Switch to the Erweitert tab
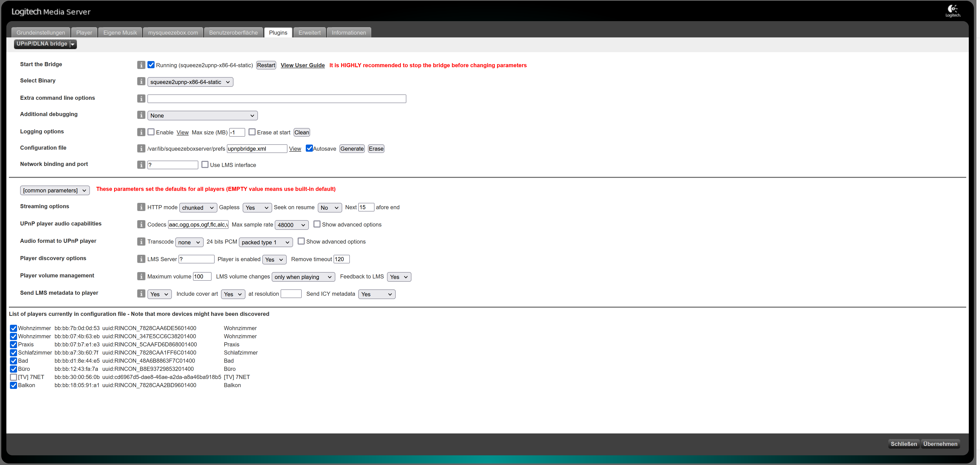980x465 pixels. pyautogui.click(x=309, y=33)
